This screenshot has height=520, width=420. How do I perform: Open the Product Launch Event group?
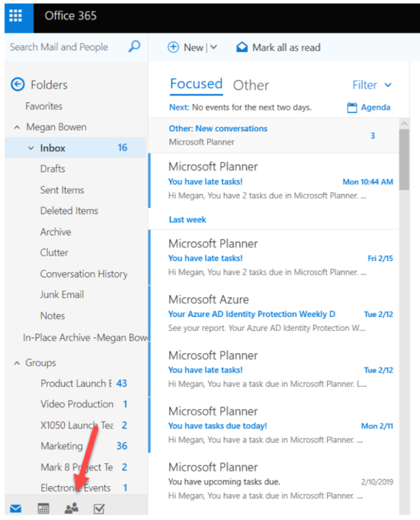[x=76, y=383]
